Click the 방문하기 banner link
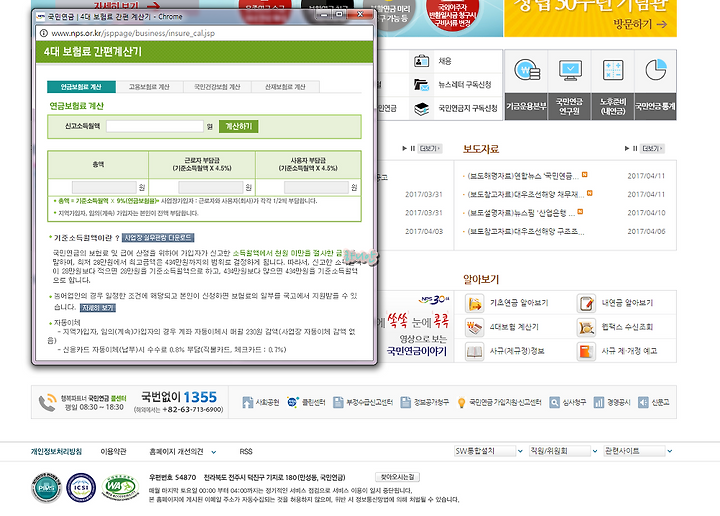720x516 pixels. pyautogui.click(x=641, y=24)
